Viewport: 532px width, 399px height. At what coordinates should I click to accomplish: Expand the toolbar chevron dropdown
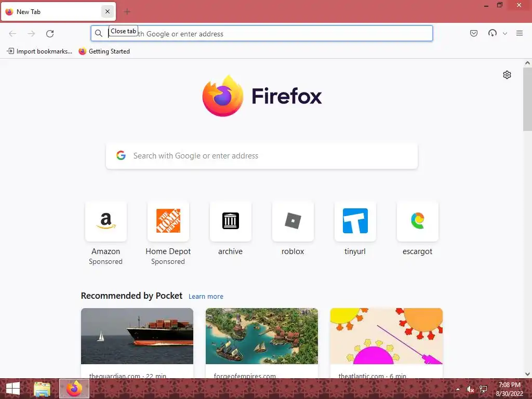coord(505,33)
